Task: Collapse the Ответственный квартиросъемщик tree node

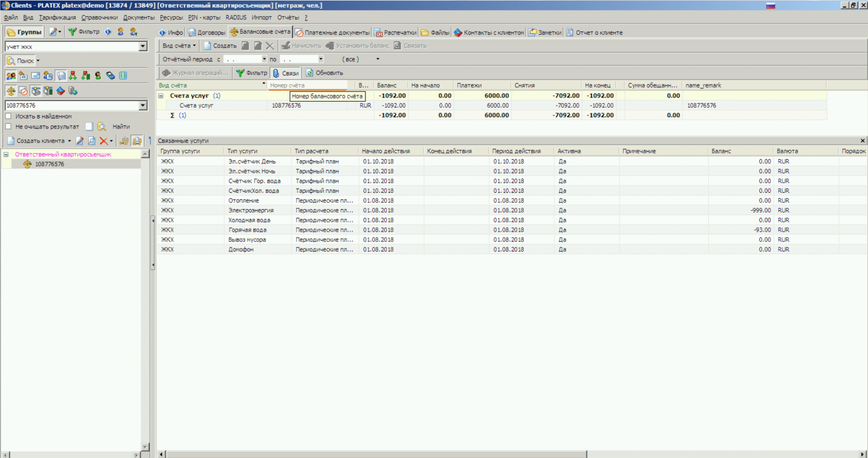Action: 6,154
